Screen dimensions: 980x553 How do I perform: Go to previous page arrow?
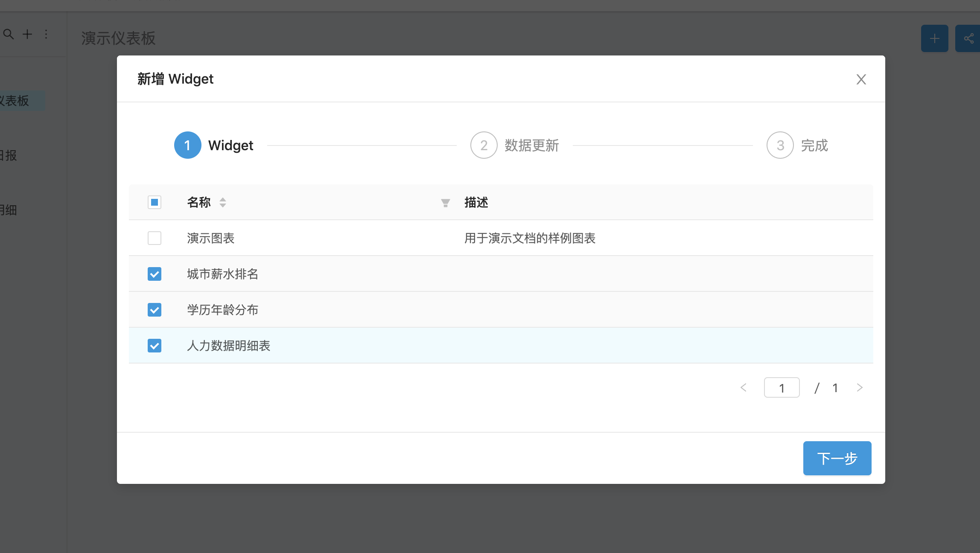[x=744, y=387]
